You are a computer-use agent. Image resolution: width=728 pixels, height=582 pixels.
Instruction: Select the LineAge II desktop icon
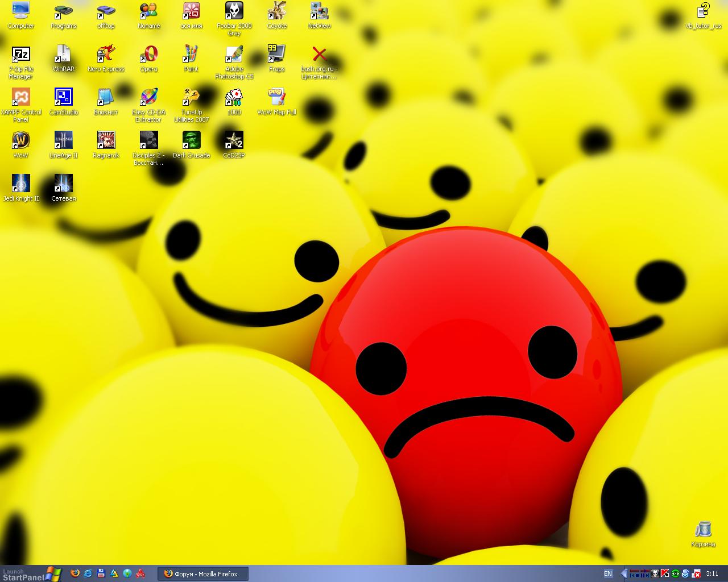pyautogui.click(x=64, y=145)
